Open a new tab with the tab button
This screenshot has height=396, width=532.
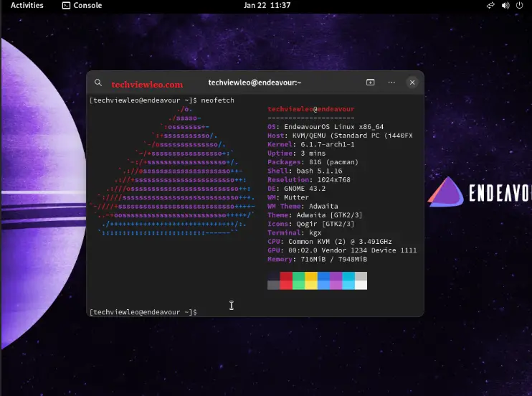point(370,82)
